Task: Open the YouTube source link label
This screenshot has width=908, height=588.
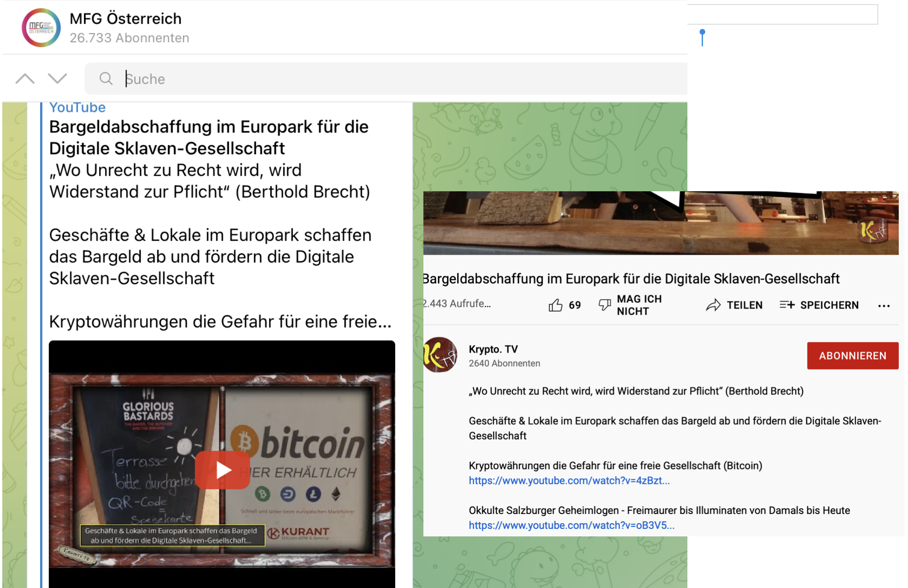Action: pyautogui.click(x=77, y=107)
